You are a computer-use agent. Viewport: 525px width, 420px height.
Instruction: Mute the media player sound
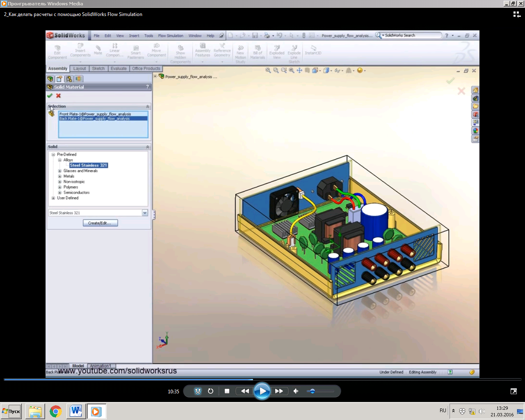[296, 391]
